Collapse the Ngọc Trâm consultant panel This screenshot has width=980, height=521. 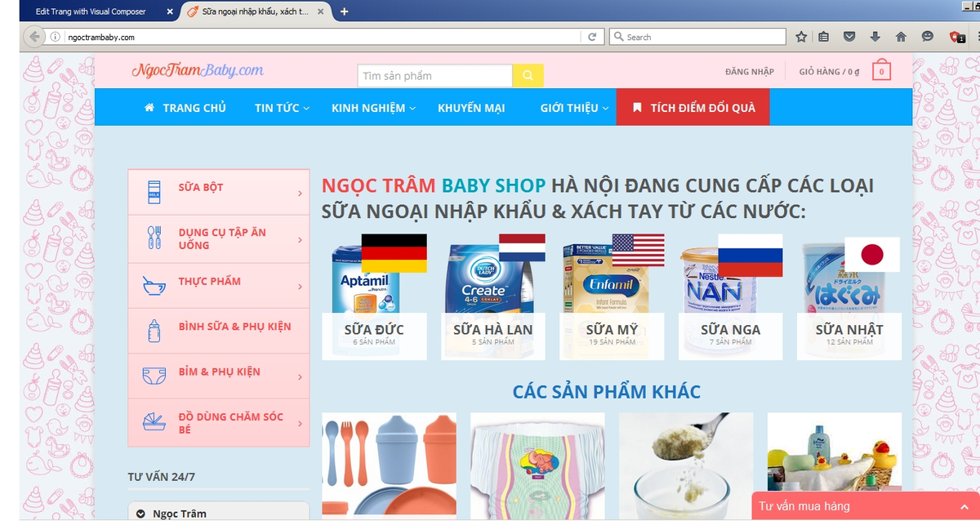(x=140, y=514)
